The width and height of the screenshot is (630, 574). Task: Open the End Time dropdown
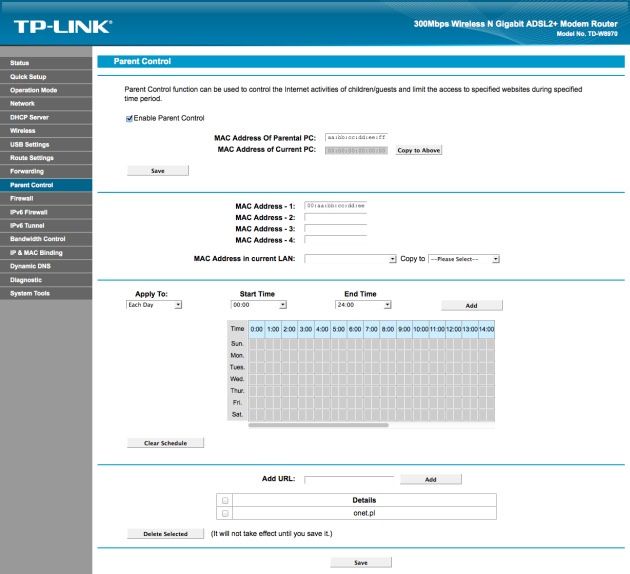coord(363,305)
